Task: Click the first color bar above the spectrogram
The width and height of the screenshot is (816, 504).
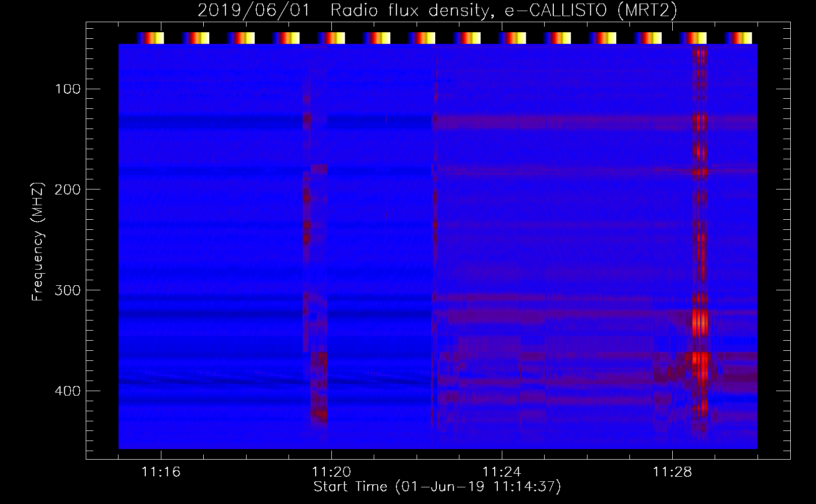Action: pos(150,38)
